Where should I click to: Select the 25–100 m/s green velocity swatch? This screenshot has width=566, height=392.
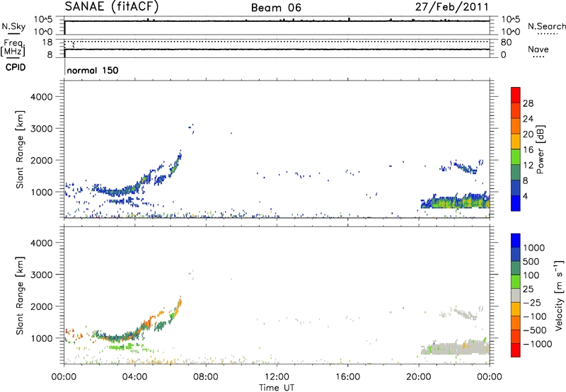[x=516, y=282]
